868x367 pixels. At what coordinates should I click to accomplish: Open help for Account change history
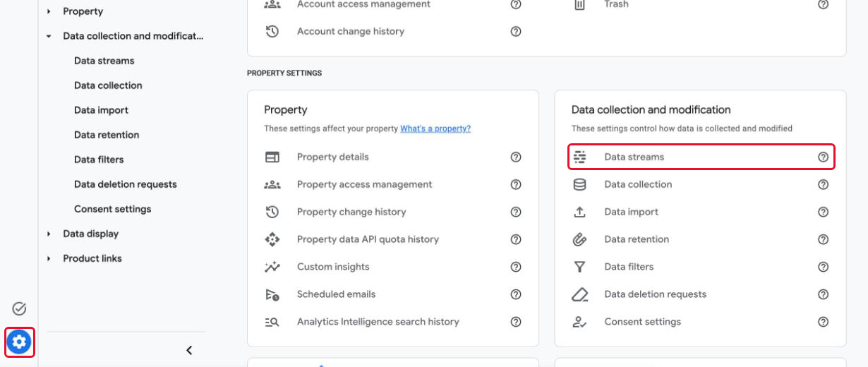pos(516,31)
